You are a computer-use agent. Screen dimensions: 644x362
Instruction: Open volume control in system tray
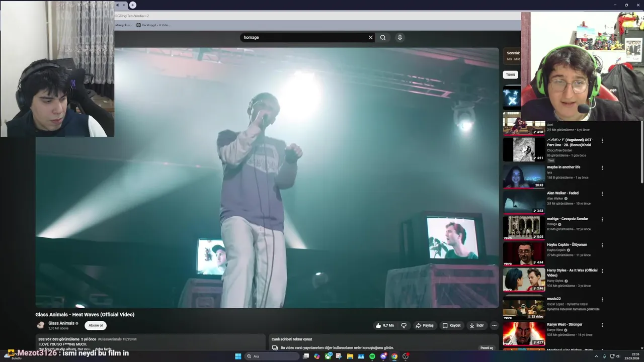pyautogui.click(x=618, y=356)
